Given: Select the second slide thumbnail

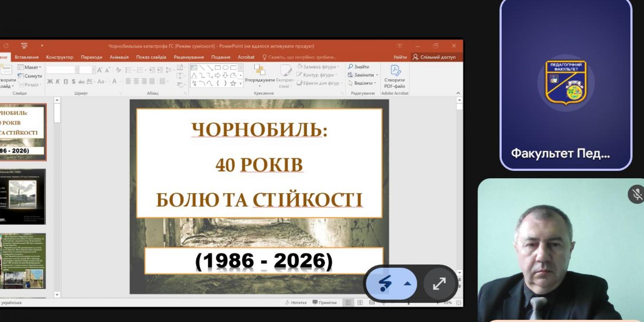Looking at the screenshot, I should pos(23,197).
